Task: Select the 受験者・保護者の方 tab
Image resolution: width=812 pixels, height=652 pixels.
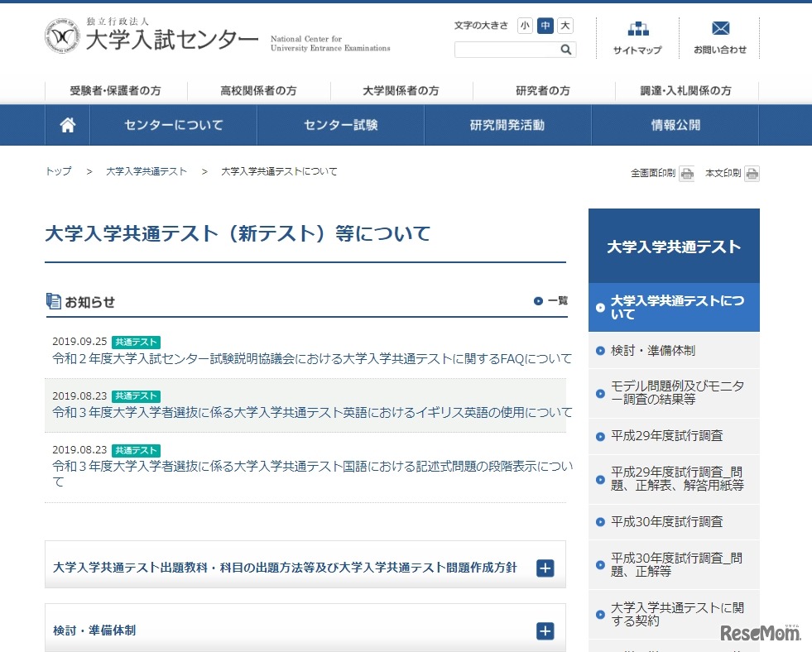Action: coord(116,91)
